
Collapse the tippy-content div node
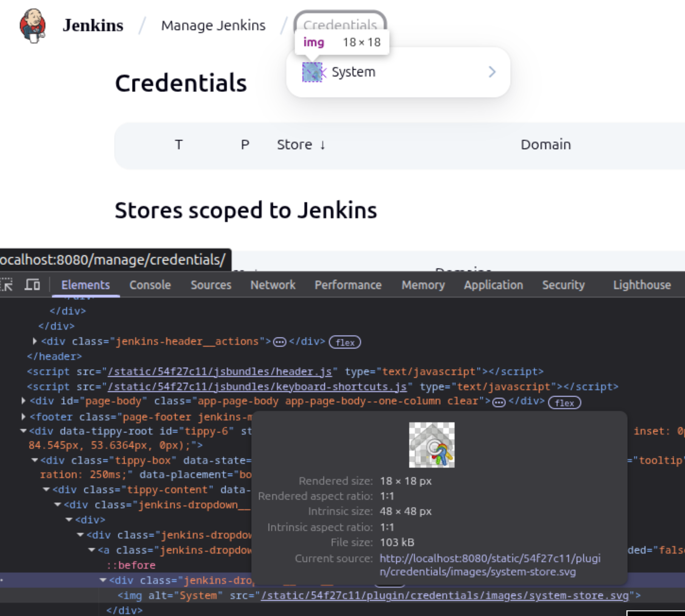pos(46,490)
